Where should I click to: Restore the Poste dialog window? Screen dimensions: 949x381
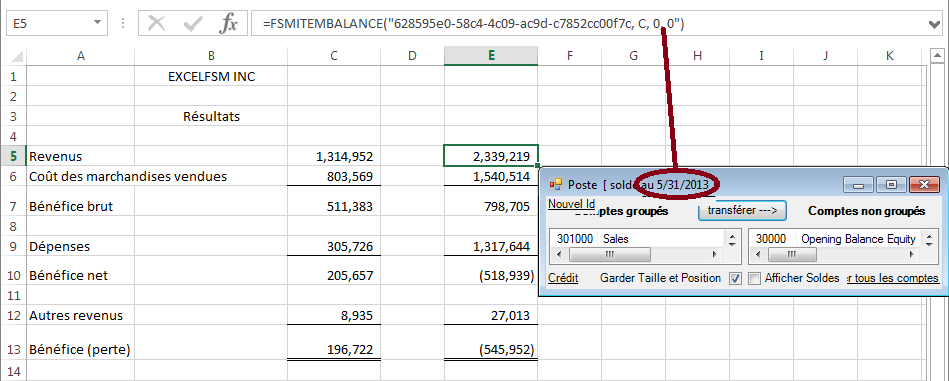coord(891,184)
